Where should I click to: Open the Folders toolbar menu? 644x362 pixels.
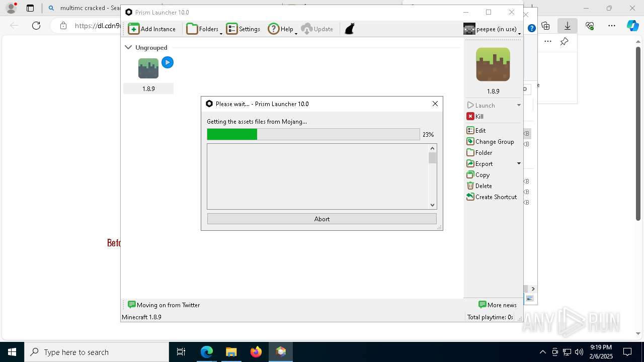(204, 29)
